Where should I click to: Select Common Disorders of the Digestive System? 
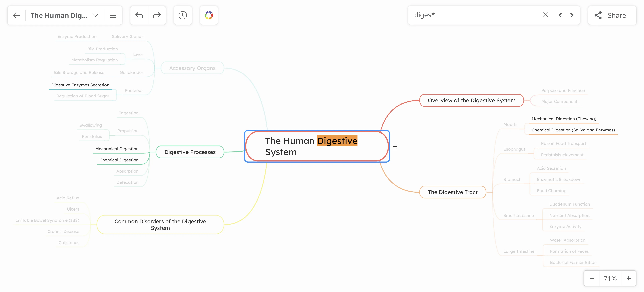point(160,225)
